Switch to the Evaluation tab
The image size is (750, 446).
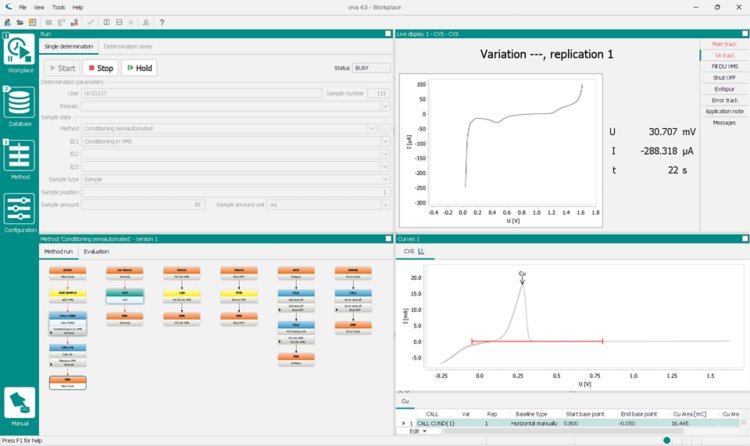point(96,252)
